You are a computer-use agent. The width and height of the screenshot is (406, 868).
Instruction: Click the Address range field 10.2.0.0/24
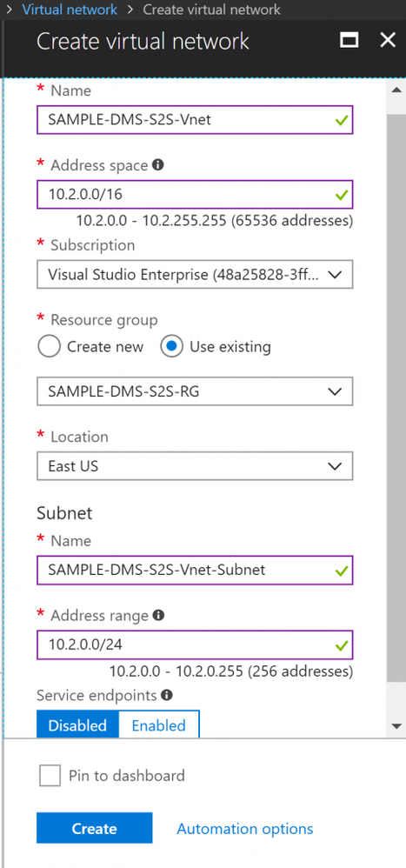click(195, 644)
